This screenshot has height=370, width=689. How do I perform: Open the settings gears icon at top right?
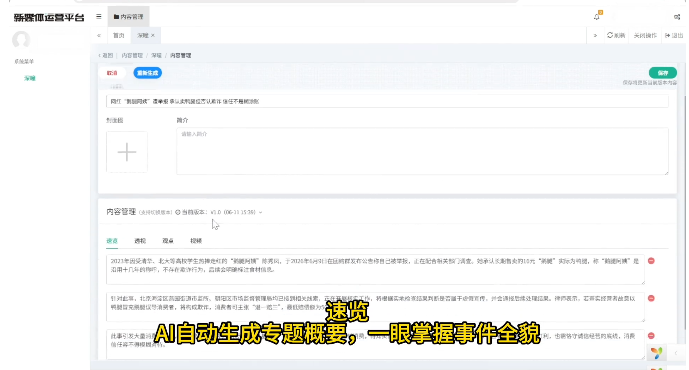(677, 17)
